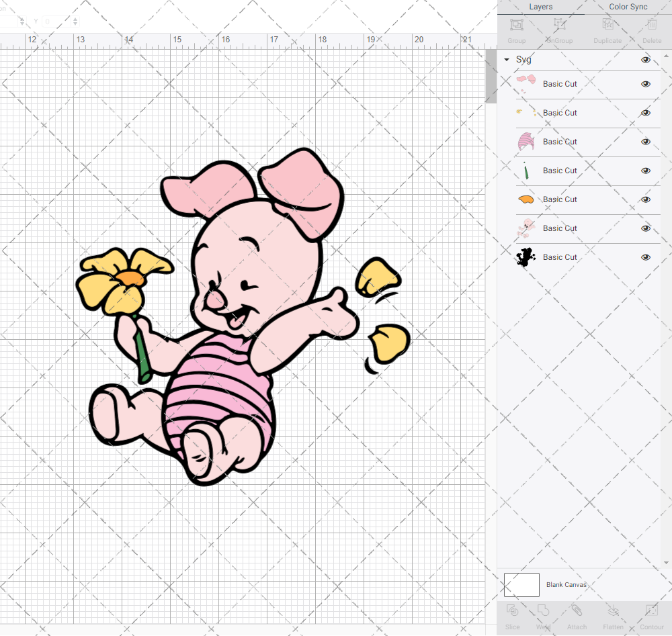Select the pink ears layer thumbnail

526,84
